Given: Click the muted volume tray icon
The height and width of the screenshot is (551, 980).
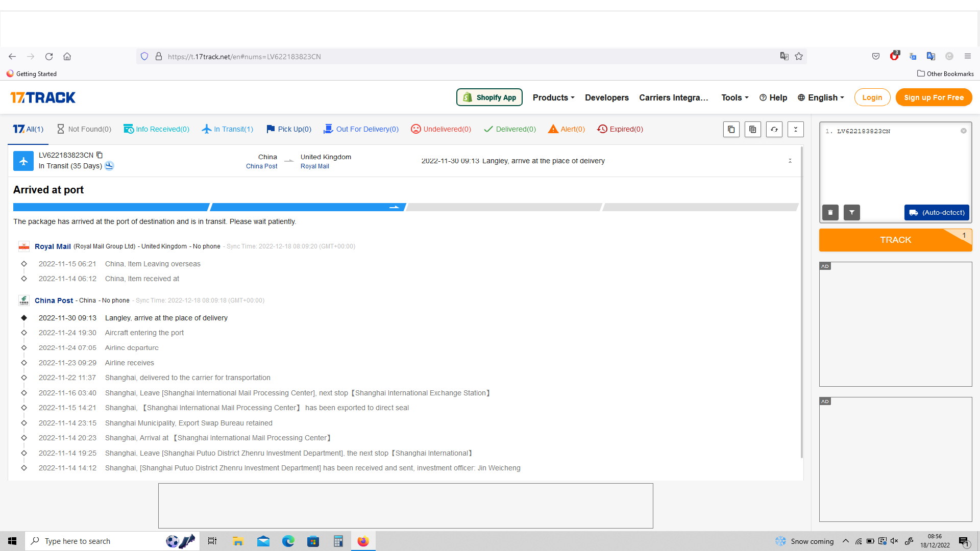Looking at the screenshot, I should [894, 541].
